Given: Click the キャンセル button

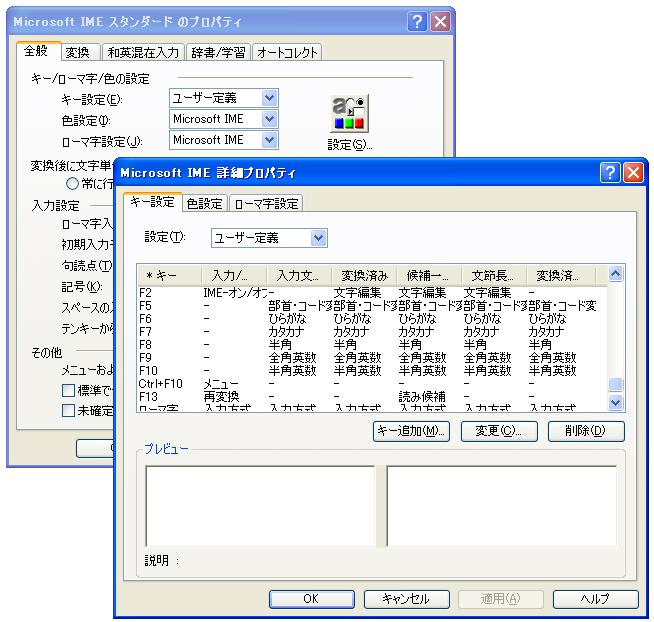Looking at the screenshot, I should tap(407, 599).
